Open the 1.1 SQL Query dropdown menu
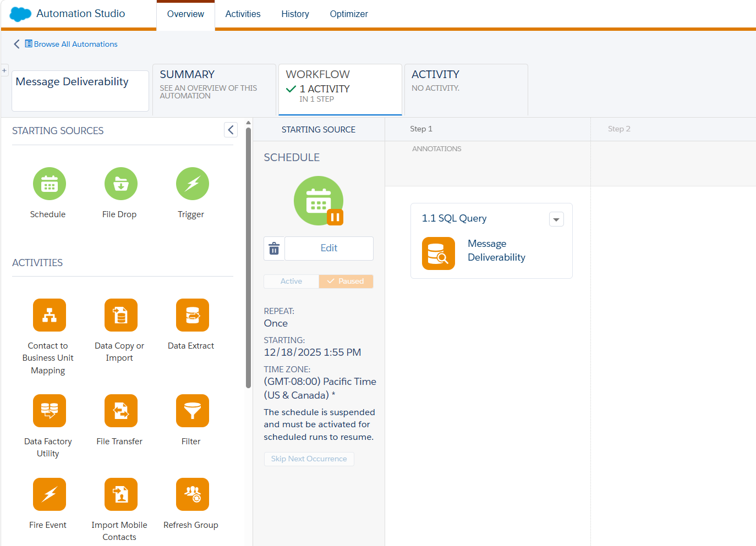756x546 pixels. coord(556,219)
